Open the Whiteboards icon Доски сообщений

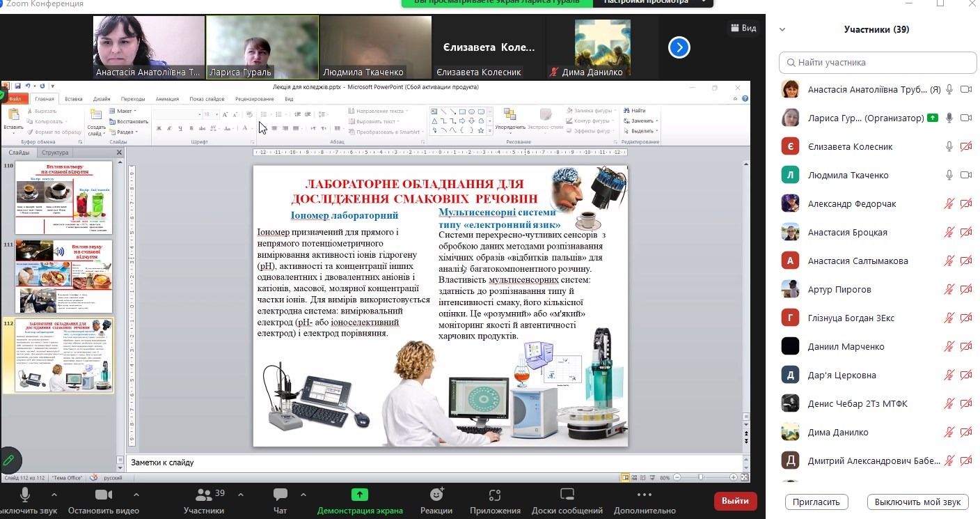(x=567, y=494)
